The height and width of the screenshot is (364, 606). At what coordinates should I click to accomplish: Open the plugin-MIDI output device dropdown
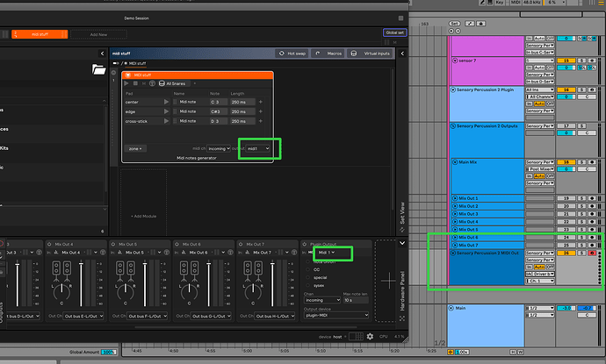(336, 316)
